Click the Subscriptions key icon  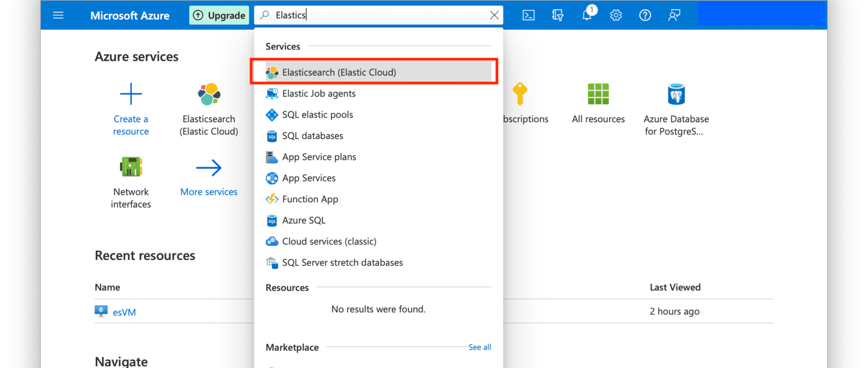click(520, 94)
